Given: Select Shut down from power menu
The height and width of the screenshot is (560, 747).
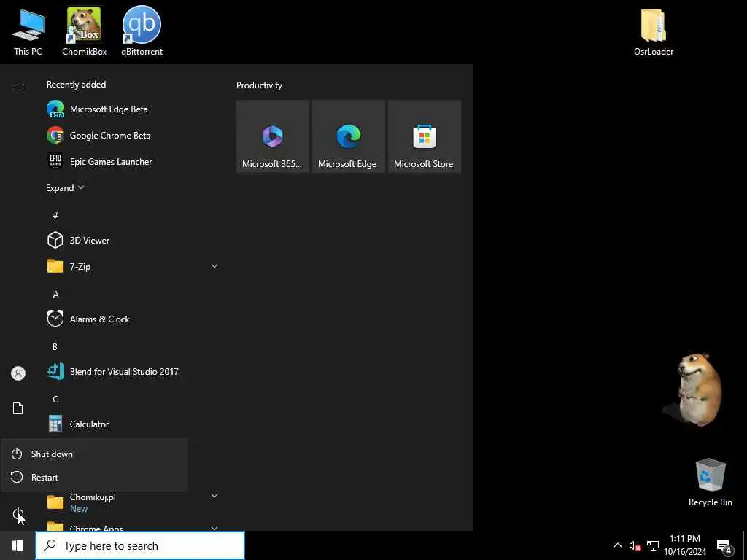Looking at the screenshot, I should (94, 454).
